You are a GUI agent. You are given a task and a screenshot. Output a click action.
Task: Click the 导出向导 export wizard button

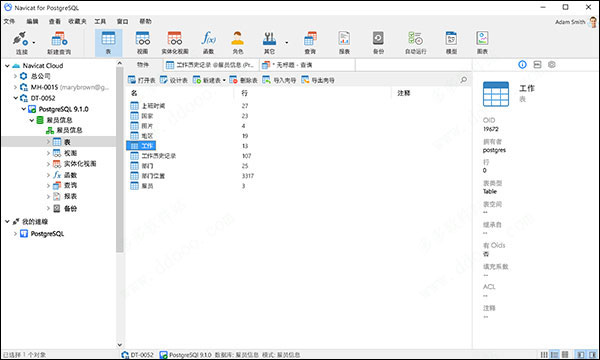point(318,80)
